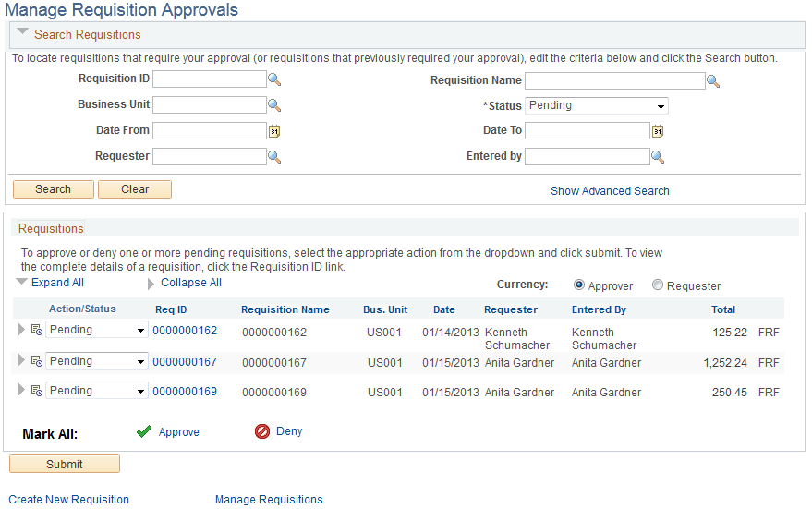Focus the Date To input field
This screenshot has width=812, height=509.
point(588,131)
